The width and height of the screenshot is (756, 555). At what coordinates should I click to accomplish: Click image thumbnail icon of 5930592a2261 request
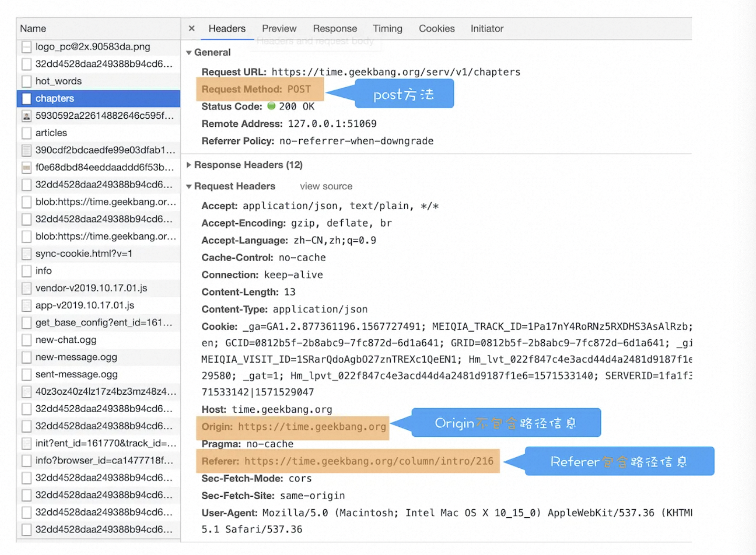[x=26, y=116]
